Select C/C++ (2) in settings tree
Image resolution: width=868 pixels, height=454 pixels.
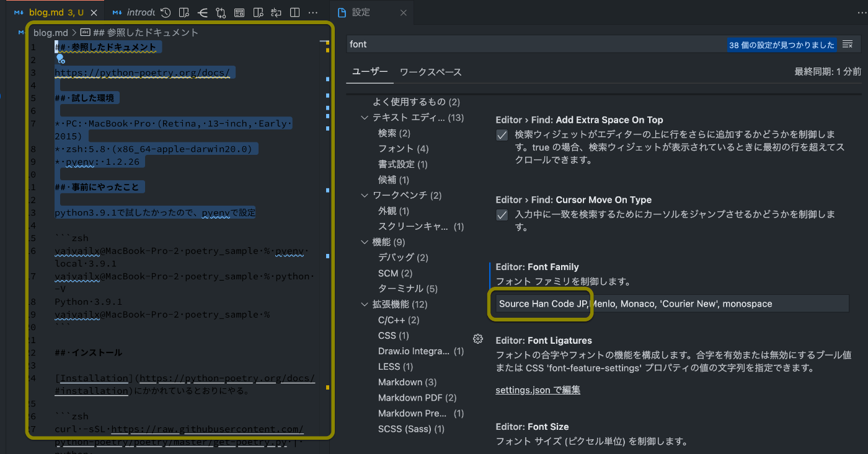click(x=399, y=320)
